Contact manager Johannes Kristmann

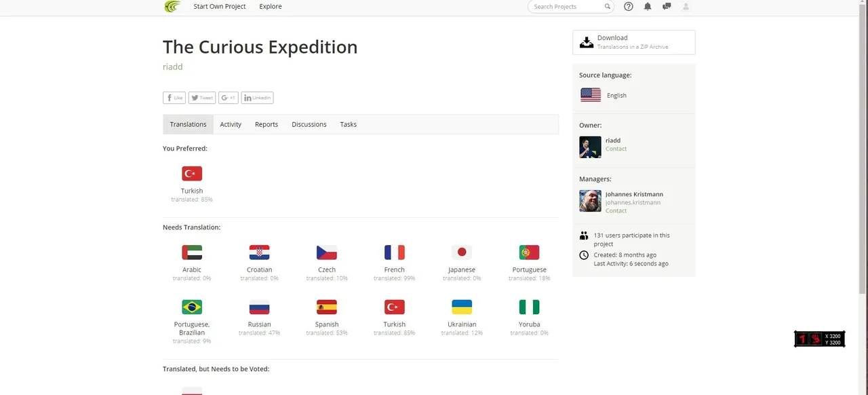click(x=616, y=210)
